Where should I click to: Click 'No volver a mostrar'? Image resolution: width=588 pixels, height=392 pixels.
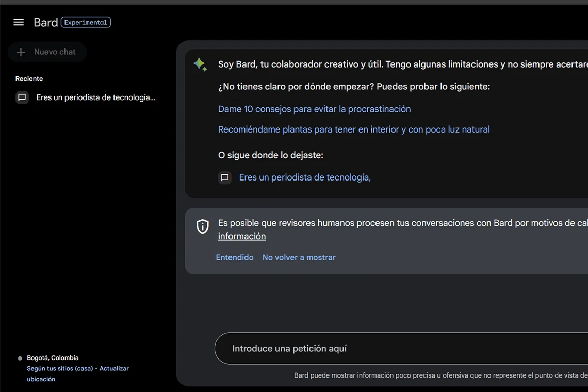(x=299, y=257)
